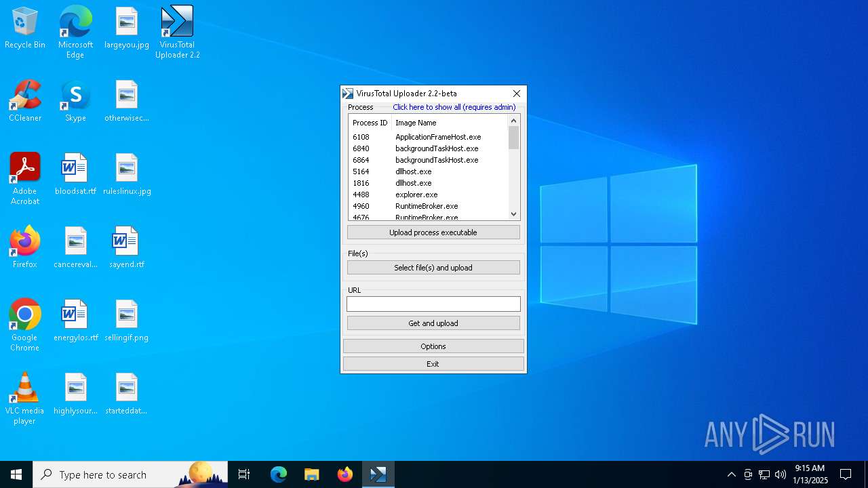Select cancereval... image file icon
The image size is (868, 488).
tap(75, 247)
